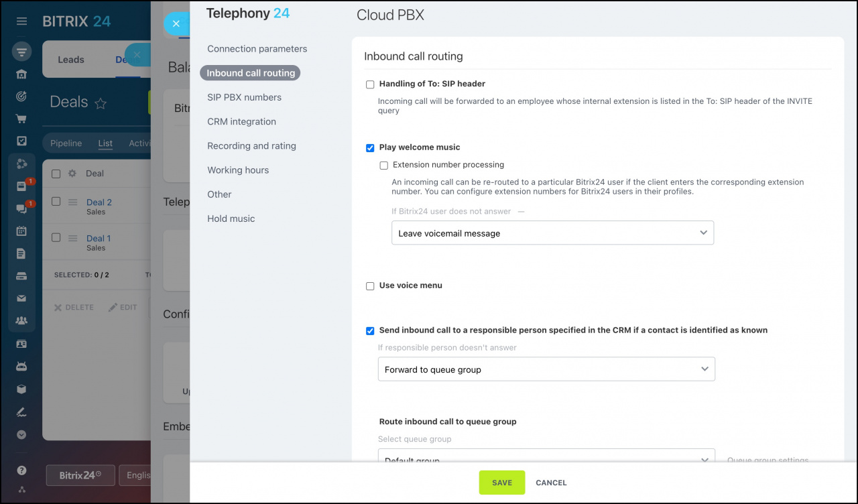The image size is (858, 504).
Task: Uncheck Play welcome music
Action: tap(370, 147)
